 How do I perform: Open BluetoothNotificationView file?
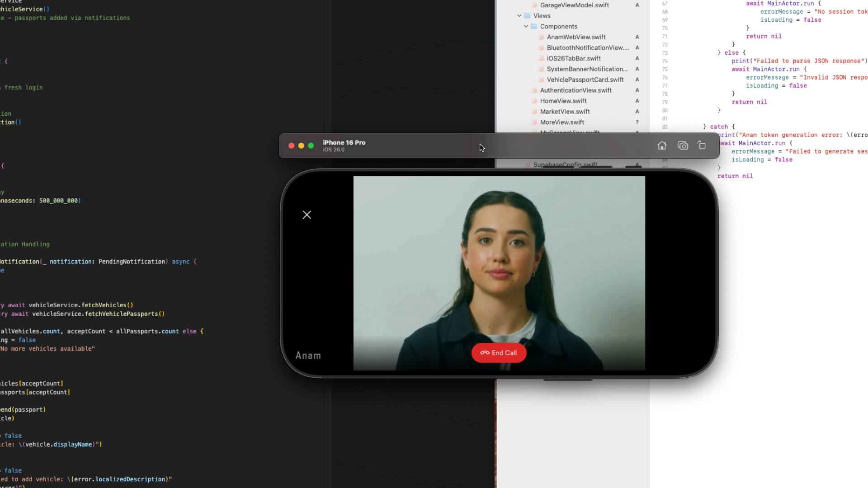pos(587,48)
